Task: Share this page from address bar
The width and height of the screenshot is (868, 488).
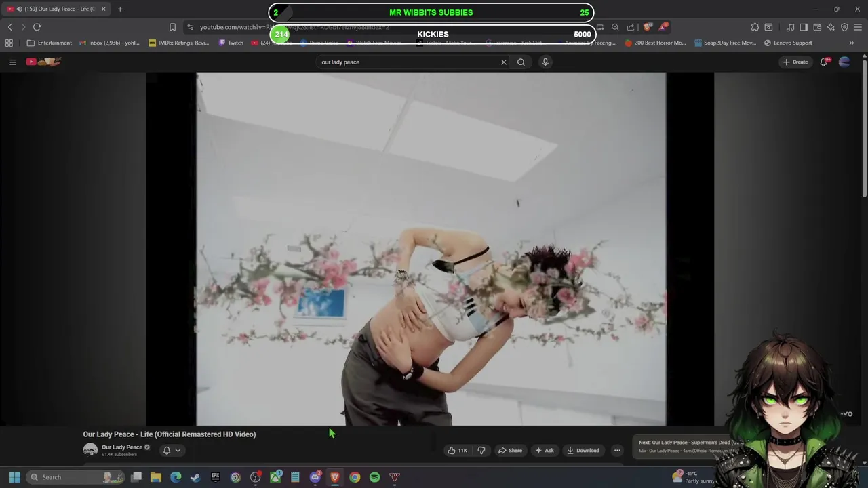Action: [631, 27]
